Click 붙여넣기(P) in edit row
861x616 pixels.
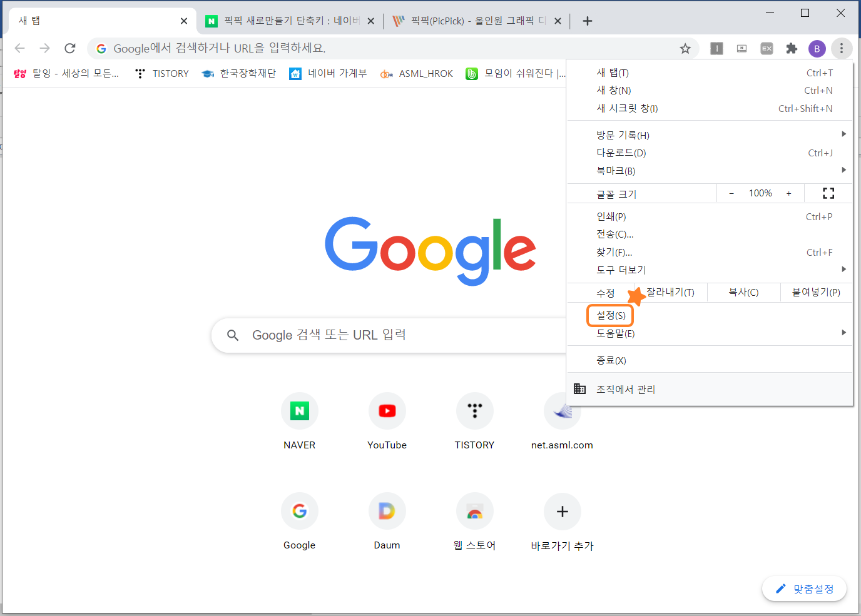pos(817,292)
